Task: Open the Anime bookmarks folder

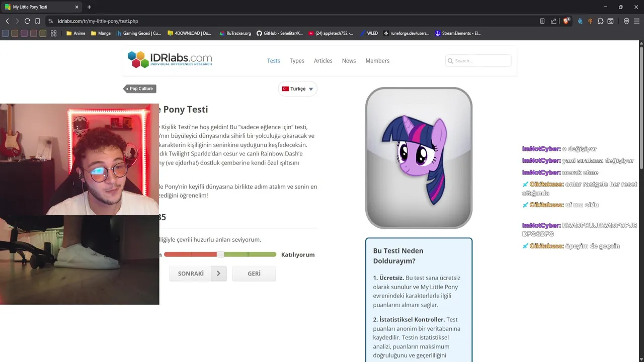Action: 76,33
